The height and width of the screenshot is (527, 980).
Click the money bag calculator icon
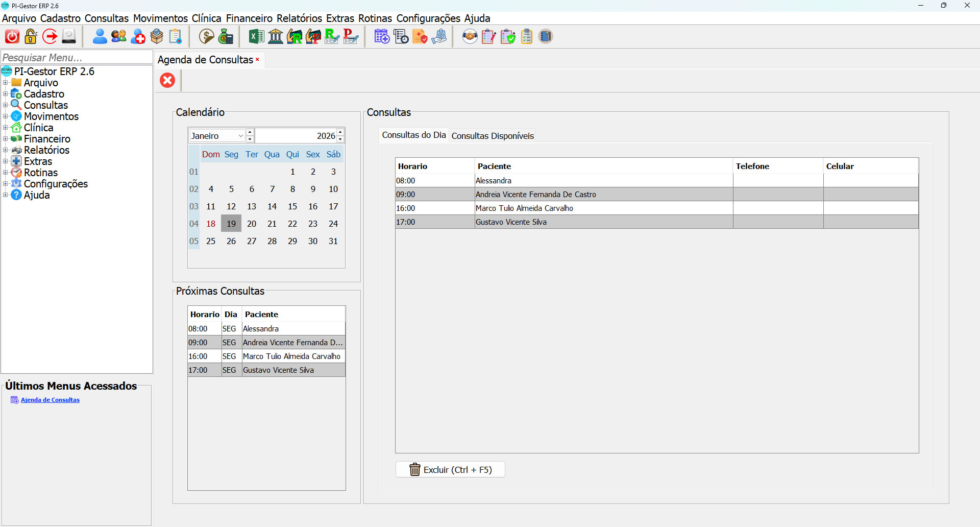click(x=226, y=37)
